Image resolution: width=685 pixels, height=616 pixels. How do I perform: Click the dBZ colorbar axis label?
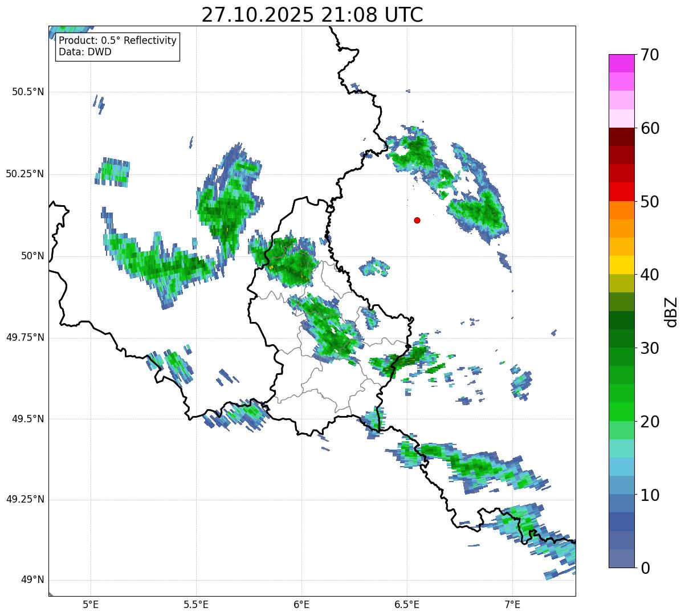point(671,312)
